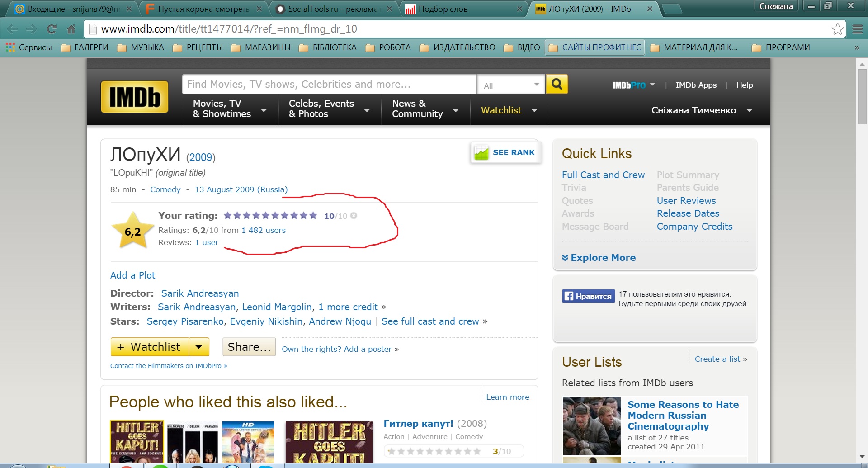Click the Comedy genre link

point(165,189)
